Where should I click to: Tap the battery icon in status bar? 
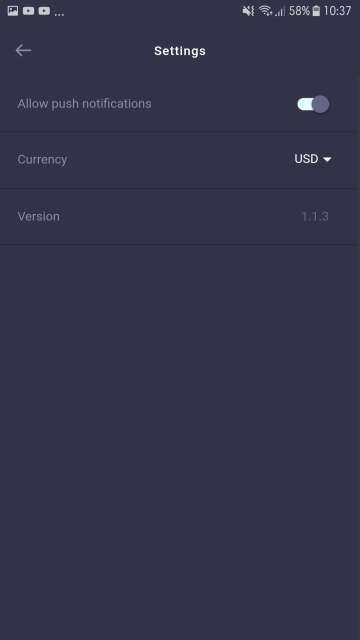pyautogui.click(x=316, y=11)
